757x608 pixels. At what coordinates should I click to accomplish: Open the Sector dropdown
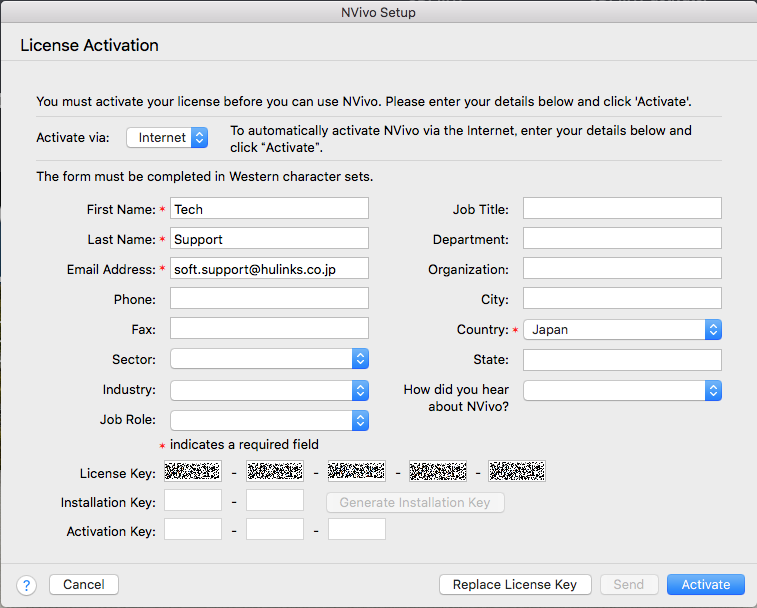click(x=269, y=359)
